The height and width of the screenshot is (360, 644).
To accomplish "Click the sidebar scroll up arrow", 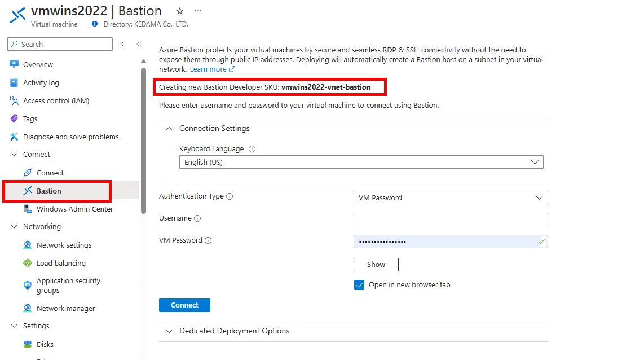I will [143, 62].
